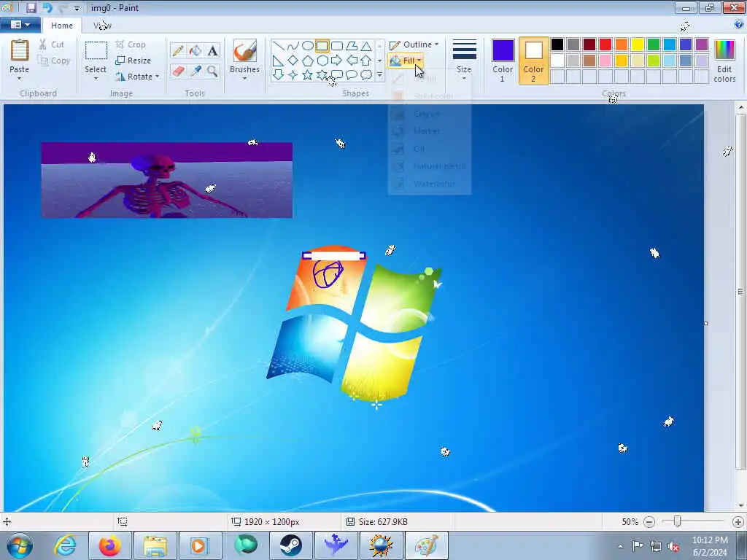The width and height of the screenshot is (747, 560).
Task: Click the Paste clipboard button
Action: (20, 51)
